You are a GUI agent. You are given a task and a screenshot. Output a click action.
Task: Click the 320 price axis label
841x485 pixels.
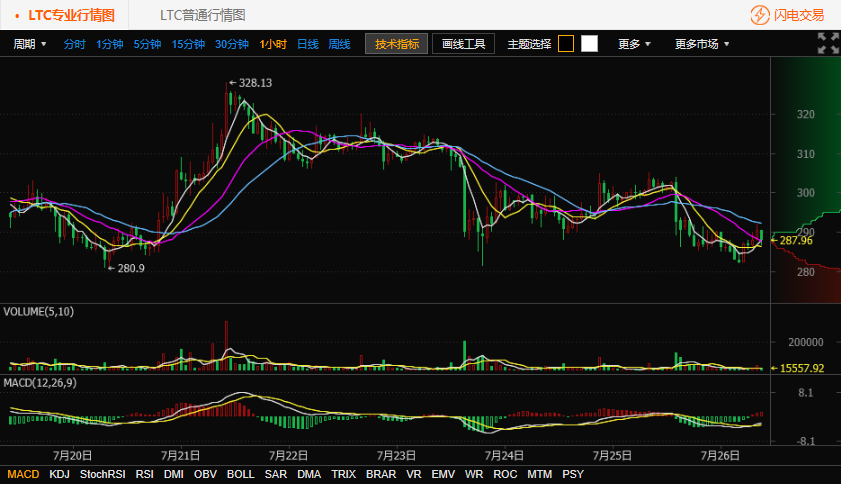[x=806, y=114]
